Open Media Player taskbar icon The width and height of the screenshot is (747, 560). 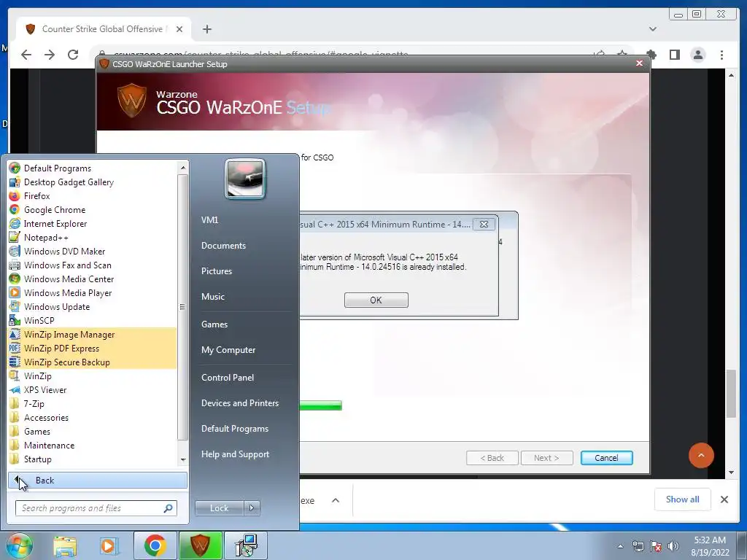point(109,545)
